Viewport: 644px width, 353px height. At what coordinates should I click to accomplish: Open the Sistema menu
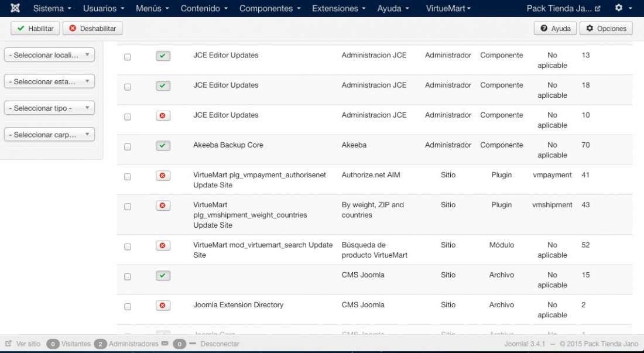point(52,8)
